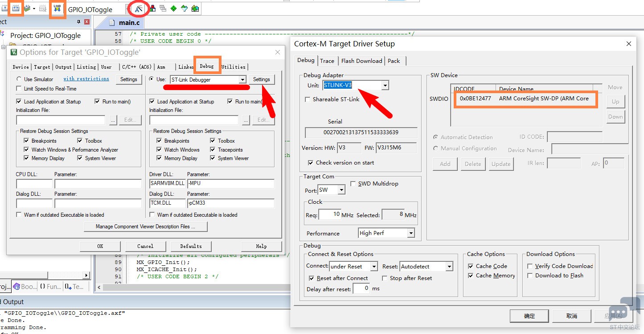The image size is (644, 334).
Task: Open the ST-Link Debugger dropdown
Action: pos(242,80)
